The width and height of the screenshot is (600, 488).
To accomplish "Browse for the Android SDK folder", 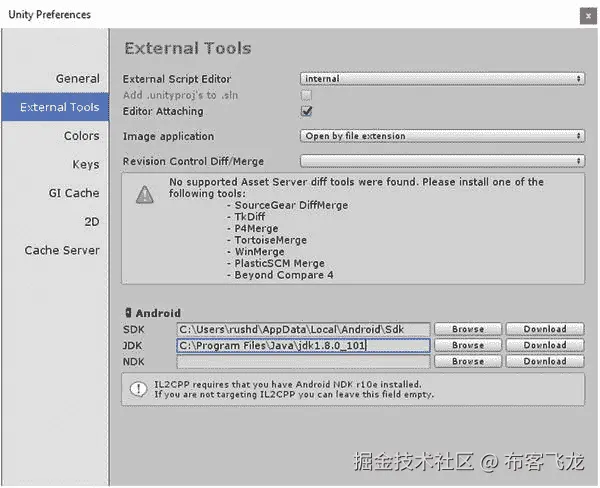I will 468,329.
